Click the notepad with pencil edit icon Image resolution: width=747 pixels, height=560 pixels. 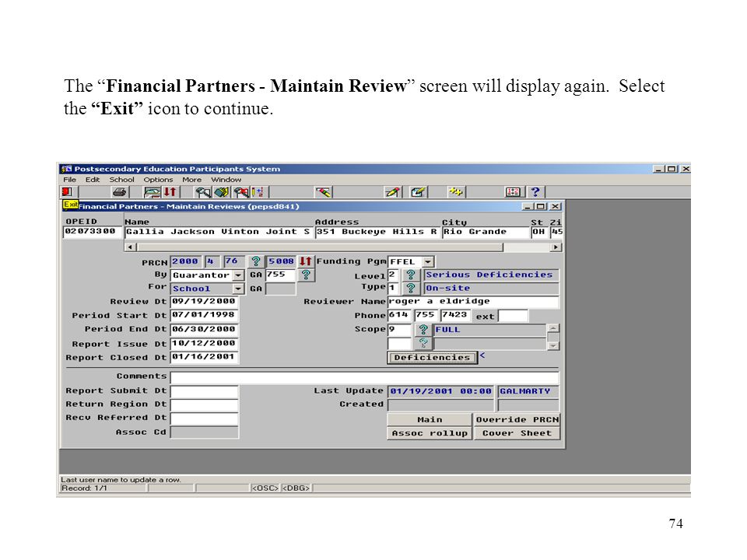coord(418,192)
